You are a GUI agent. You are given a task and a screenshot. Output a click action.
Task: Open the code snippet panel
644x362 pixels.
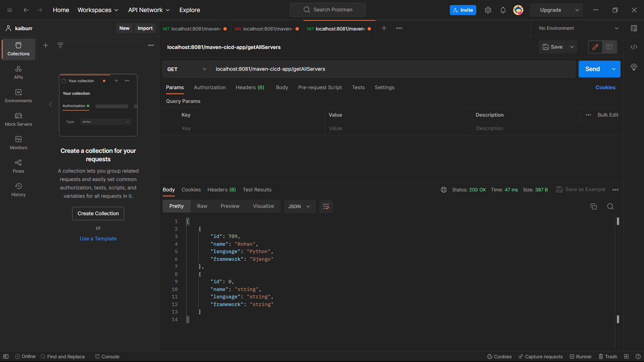(x=634, y=47)
